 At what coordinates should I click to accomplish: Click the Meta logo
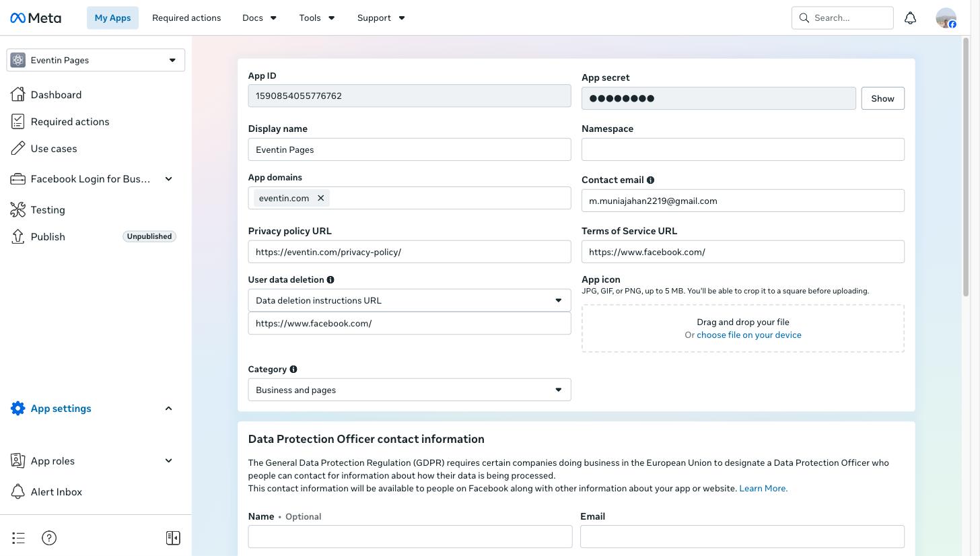(x=36, y=18)
